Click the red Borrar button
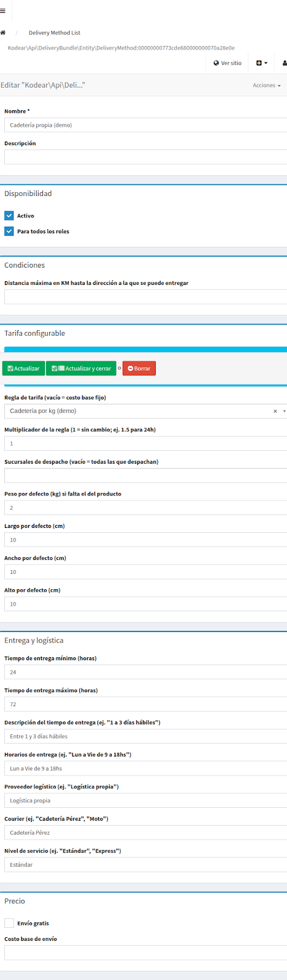Screen dimensions: 287x980 (139, 369)
